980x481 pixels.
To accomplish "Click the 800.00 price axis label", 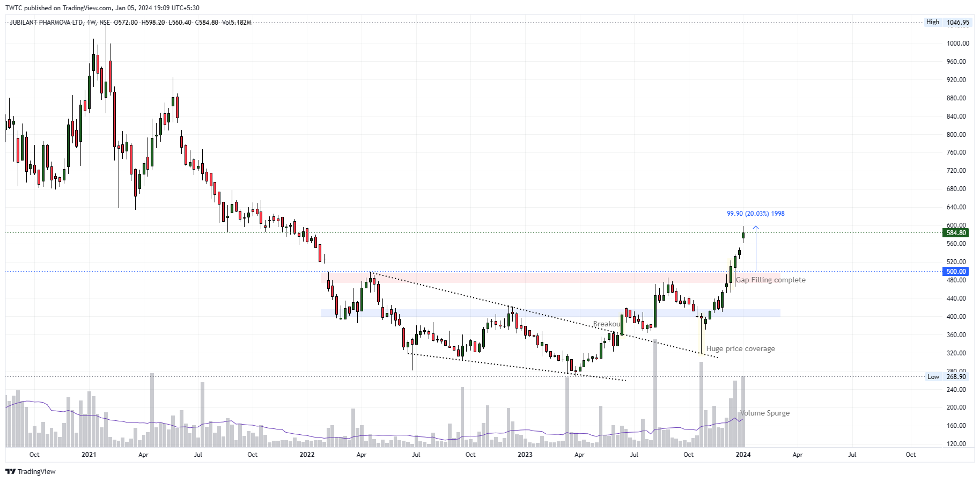I will [956, 135].
